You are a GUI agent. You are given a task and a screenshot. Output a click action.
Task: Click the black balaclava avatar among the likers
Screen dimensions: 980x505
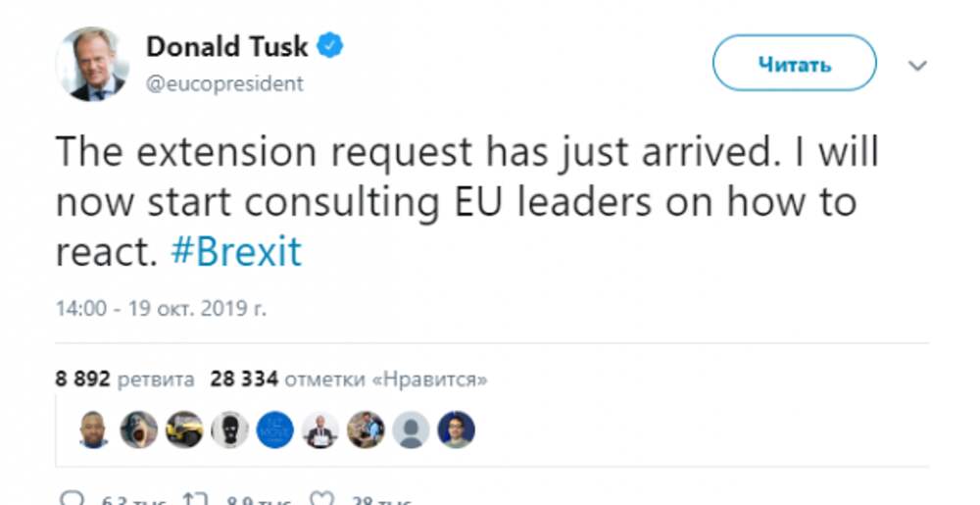tap(229, 429)
